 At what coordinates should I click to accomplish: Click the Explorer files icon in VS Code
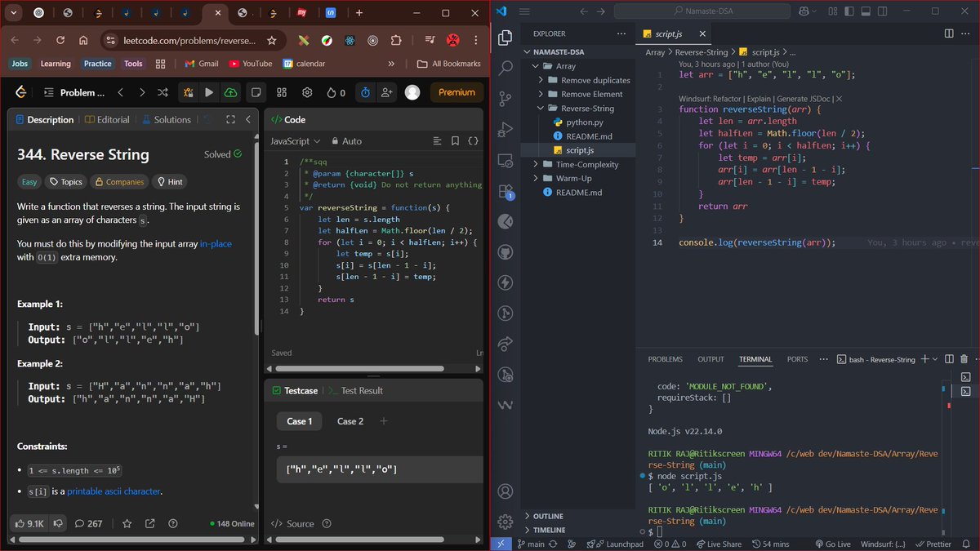pyautogui.click(x=506, y=38)
